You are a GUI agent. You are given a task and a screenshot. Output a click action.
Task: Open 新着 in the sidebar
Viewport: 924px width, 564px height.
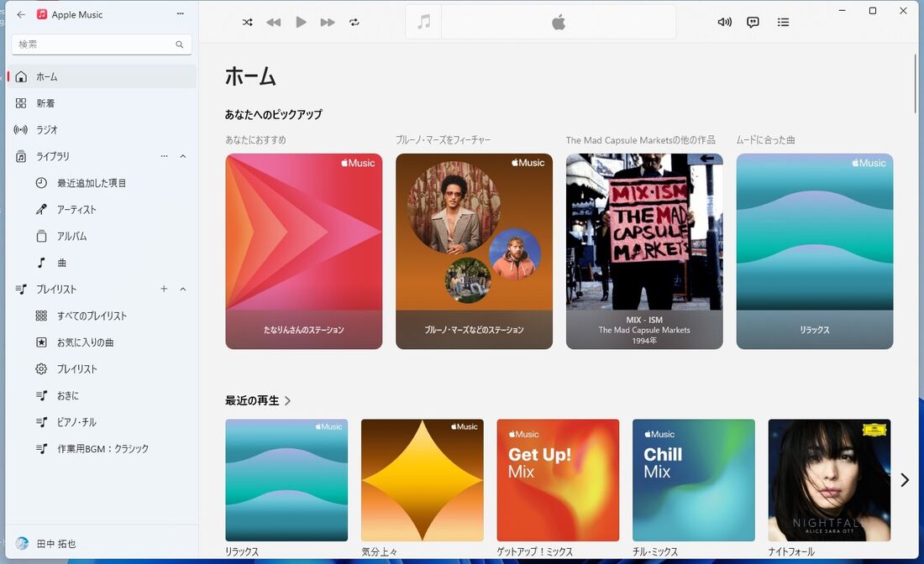[x=102, y=103]
